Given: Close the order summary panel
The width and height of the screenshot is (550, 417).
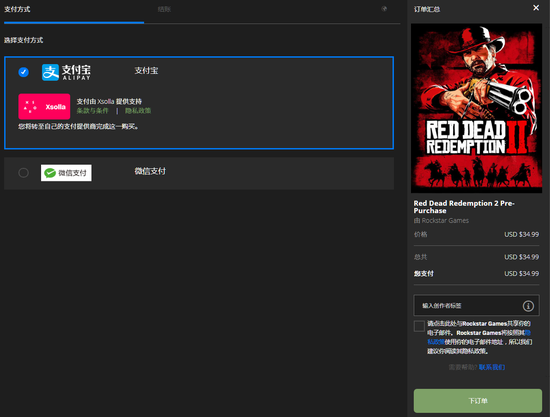Looking at the screenshot, I should pyautogui.click(x=536, y=8).
